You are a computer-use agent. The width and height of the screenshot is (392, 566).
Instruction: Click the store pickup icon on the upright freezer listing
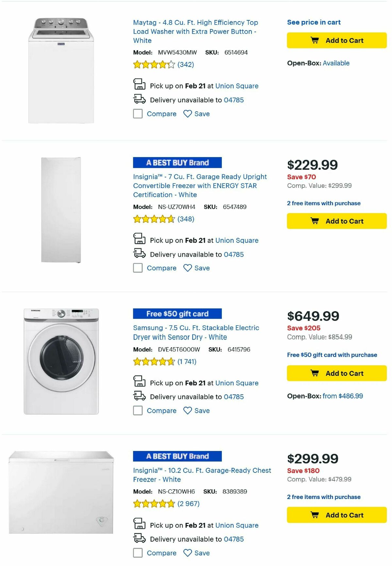click(x=139, y=238)
